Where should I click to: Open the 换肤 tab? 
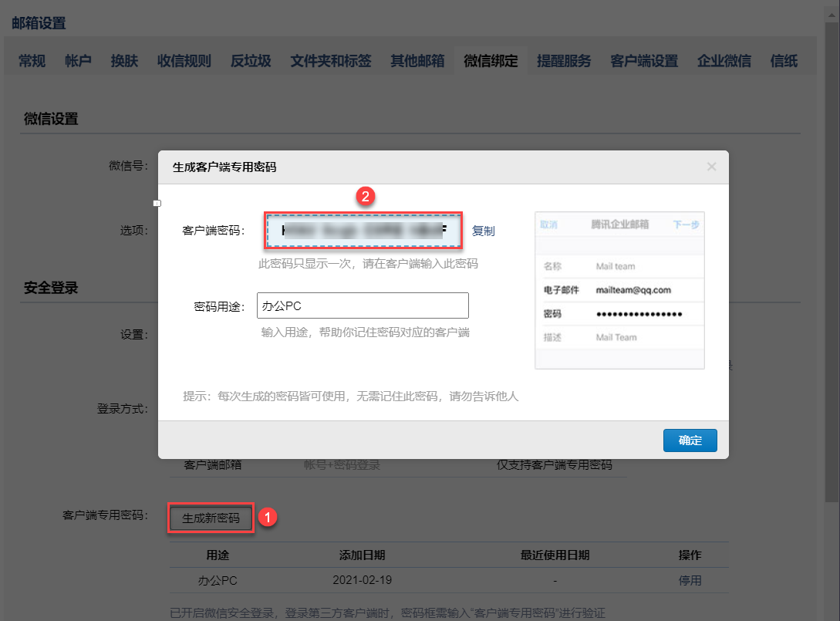[124, 61]
